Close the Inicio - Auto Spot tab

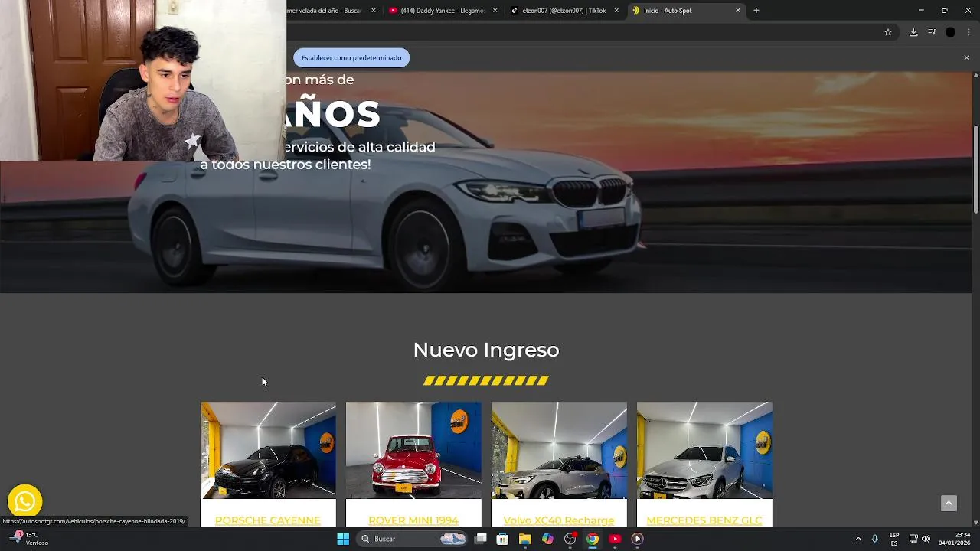[738, 11]
